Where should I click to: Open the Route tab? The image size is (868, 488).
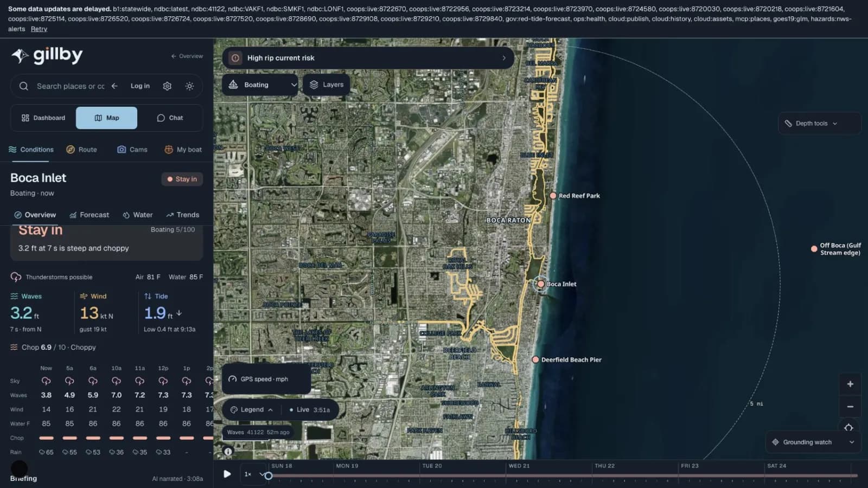81,150
